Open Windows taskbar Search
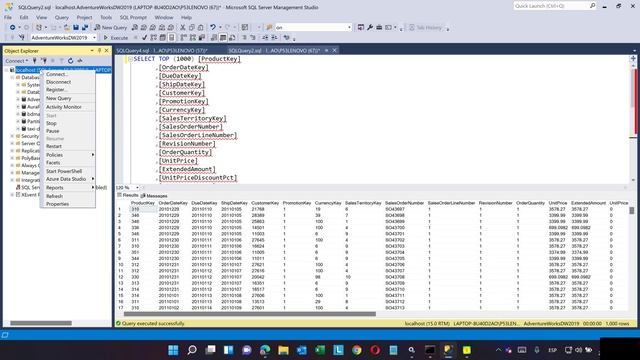Viewport: 640px width, 360px height. (192, 350)
